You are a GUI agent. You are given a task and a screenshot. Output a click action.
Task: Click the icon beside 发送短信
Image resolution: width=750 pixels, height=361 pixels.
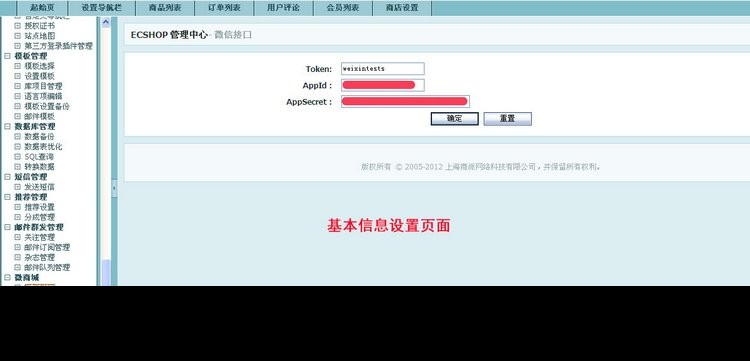coord(18,187)
